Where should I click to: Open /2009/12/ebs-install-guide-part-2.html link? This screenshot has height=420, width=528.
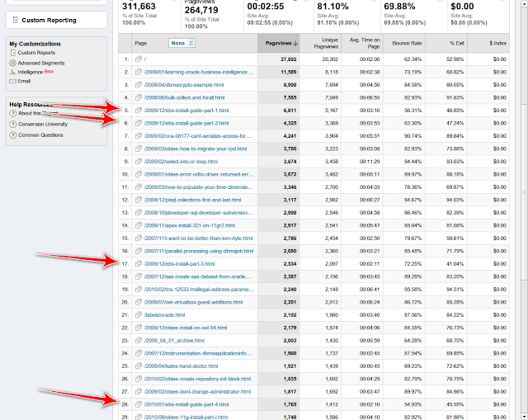tap(186, 123)
